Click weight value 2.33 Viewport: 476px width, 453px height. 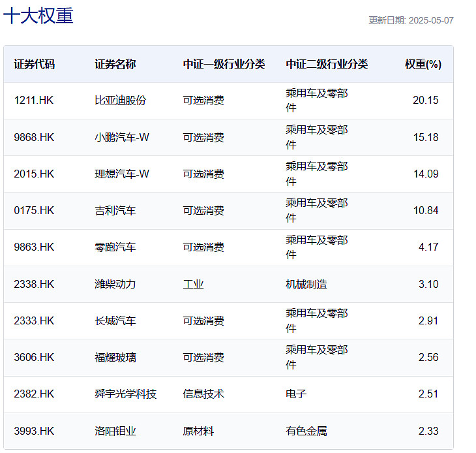[x=428, y=431]
